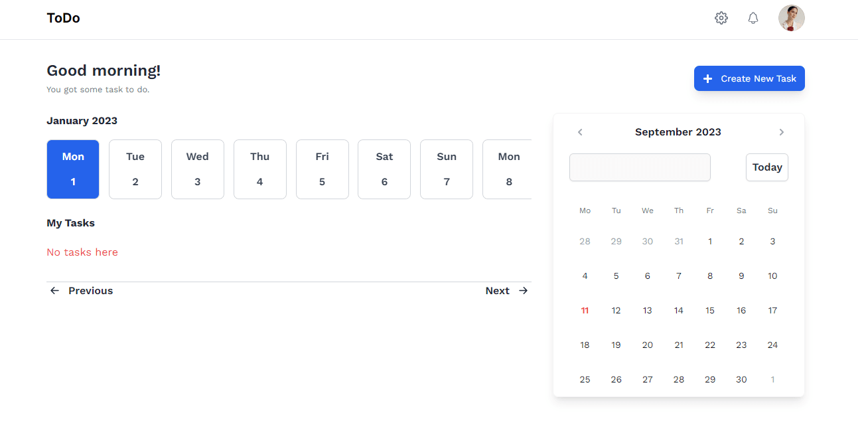Jump to today using the Today button
868x421 pixels.
(767, 167)
